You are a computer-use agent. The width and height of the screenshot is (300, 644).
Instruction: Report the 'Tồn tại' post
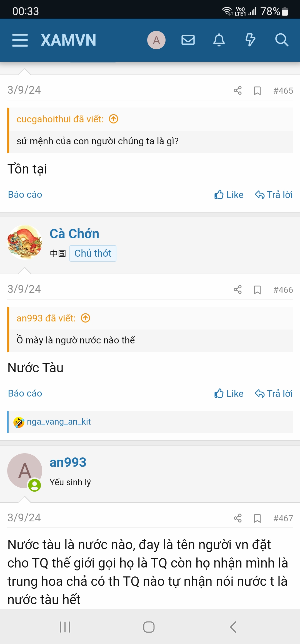[25, 194]
